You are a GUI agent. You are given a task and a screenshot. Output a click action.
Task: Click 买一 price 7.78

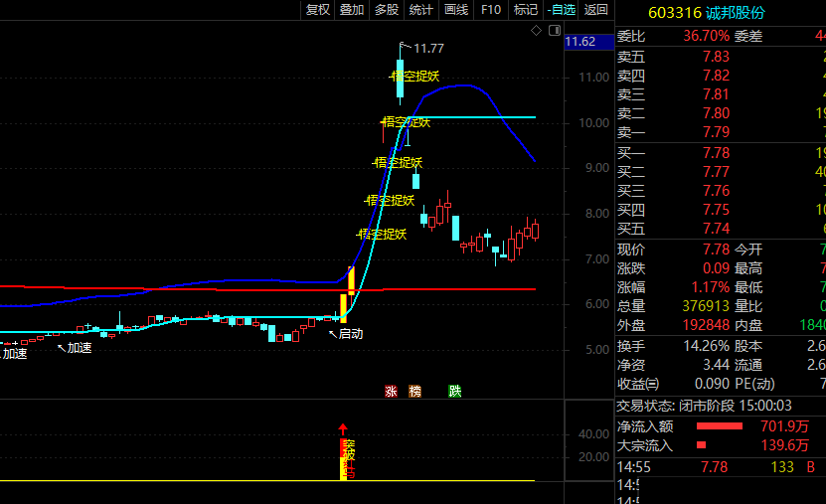(x=716, y=153)
